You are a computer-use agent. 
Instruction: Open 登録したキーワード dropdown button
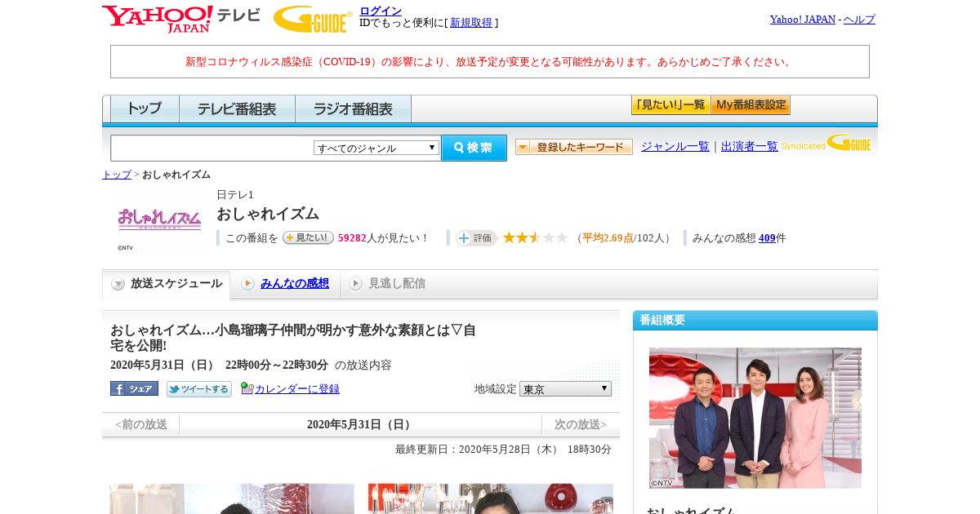(x=574, y=147)
